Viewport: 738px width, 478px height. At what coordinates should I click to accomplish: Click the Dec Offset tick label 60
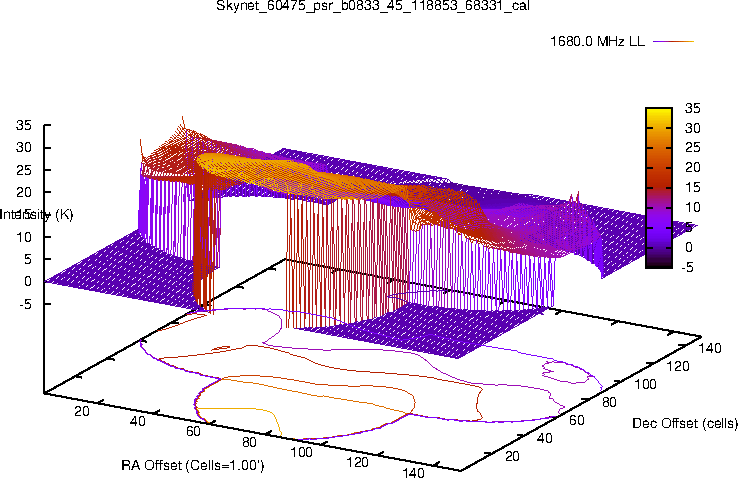[577, 420]
